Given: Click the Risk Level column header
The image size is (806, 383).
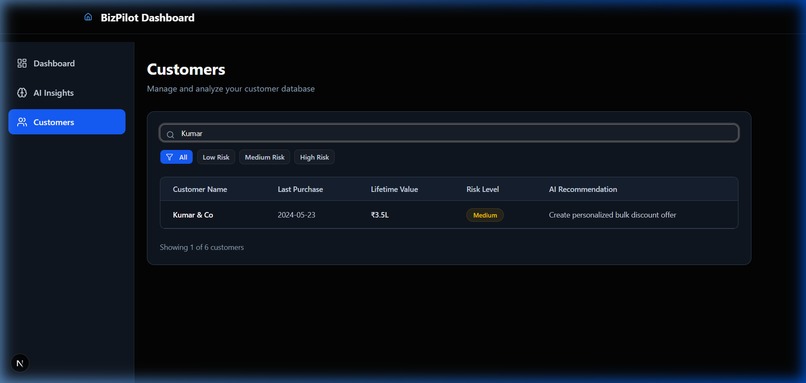Looking at the screenshot, I should (x=483, y=189).
